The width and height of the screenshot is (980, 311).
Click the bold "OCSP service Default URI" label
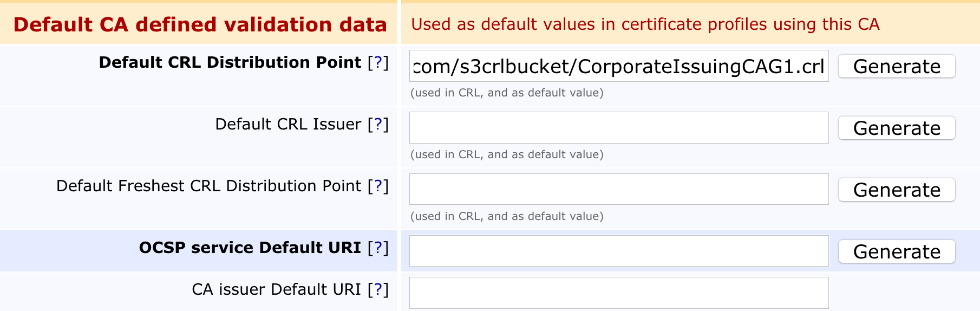click(x=250, y=248)
